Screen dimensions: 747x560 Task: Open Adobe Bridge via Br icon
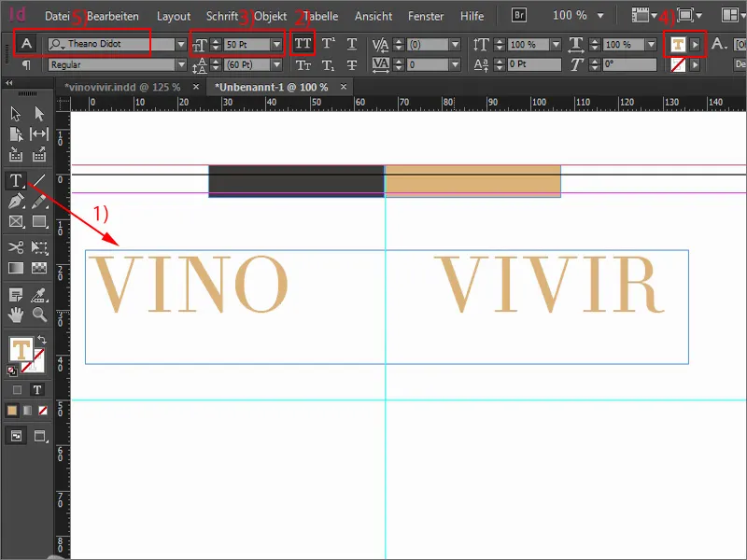coord(519,15)
